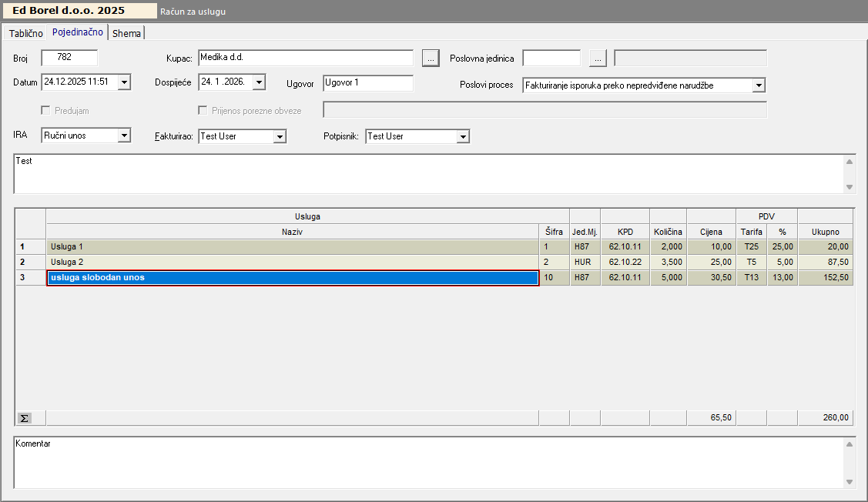Expand the Datum date picker dropdown
Image resolution: width=868 pixels, height=502 pixels.
(x=125, y=82)
